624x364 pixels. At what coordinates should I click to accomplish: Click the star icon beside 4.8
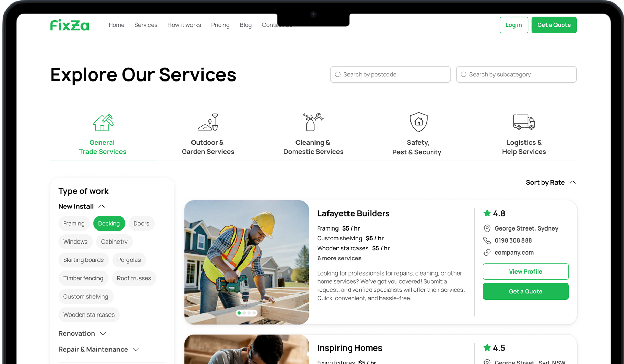coord(487,213)
